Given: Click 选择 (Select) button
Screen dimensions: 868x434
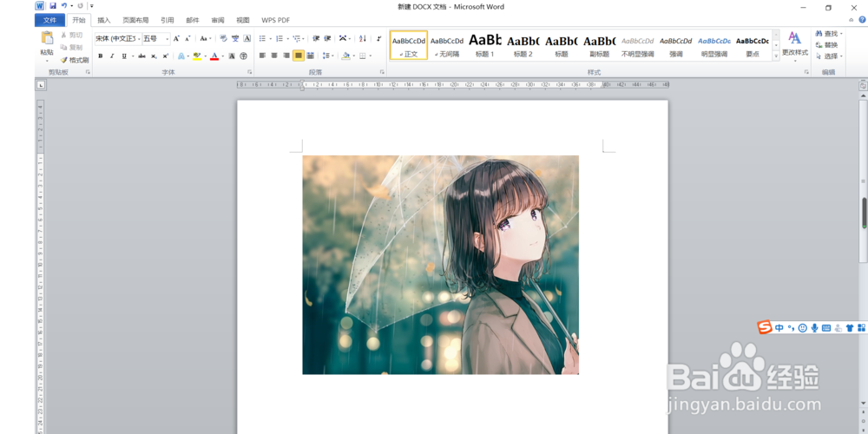Looking at the screenshot, I should 828,56.
